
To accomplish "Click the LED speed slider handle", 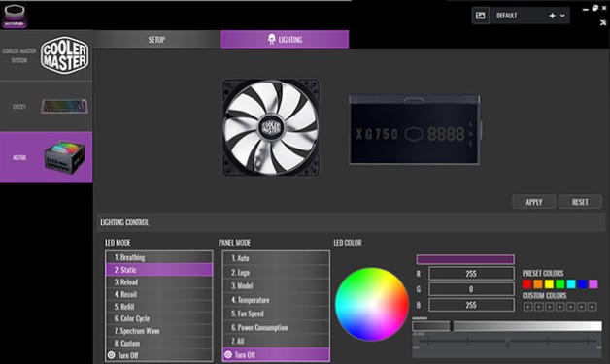I will (508, 343).
